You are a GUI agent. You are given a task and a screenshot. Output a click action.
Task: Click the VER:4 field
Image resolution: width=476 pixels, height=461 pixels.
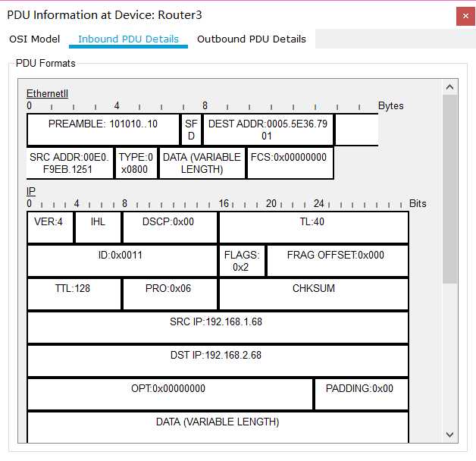50,227
